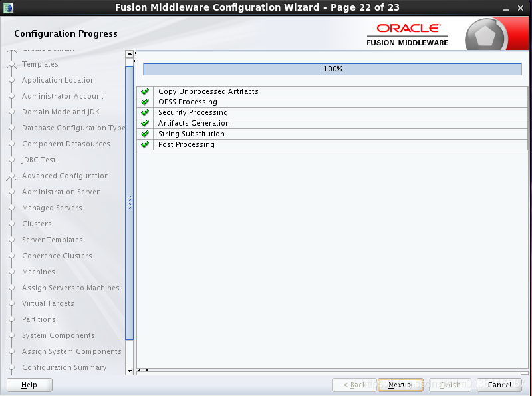This screenshot has height=396, width=532.
Task: Click the Artifacts Generation row text
Action: coord(194,123)
